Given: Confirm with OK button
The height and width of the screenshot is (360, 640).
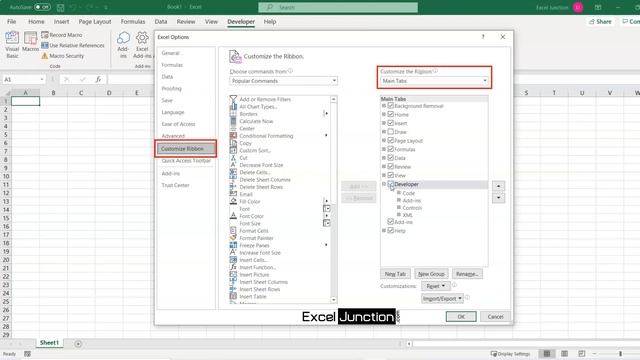Looking at the screenshot, I should 461,316.
